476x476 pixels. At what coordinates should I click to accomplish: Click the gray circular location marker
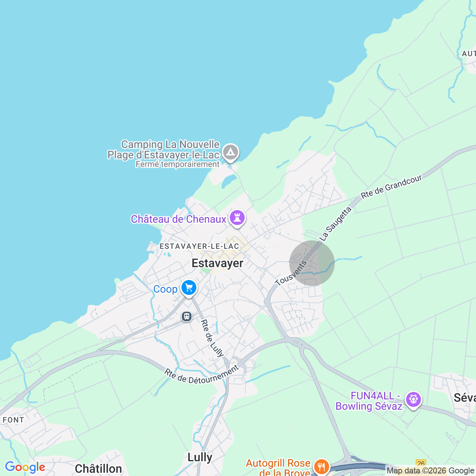click(x=312, y=263)
